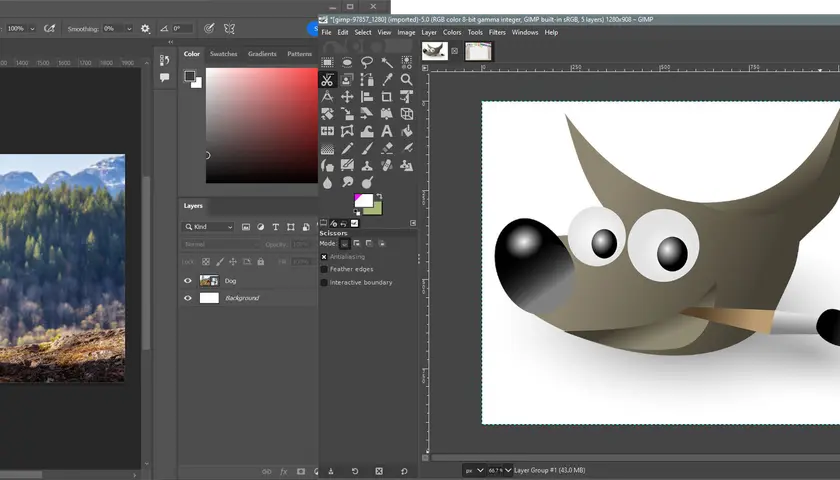Select the Bucket Fill tool in GIMP
The image size is (840, 480).
coord(407,131)
